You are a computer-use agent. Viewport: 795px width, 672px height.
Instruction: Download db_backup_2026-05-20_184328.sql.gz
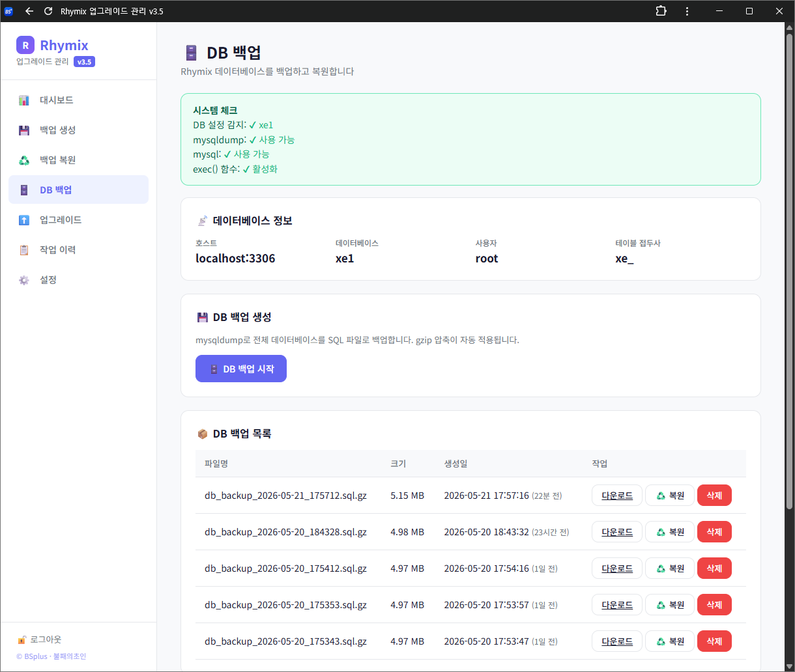point(617,532)
